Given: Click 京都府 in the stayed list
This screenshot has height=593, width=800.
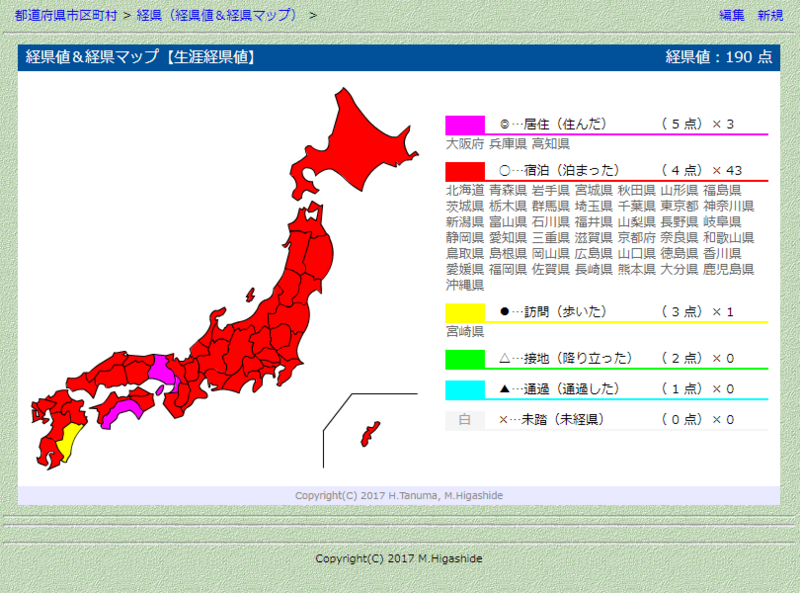Looking at the screenshot, I should click(636, 238).
